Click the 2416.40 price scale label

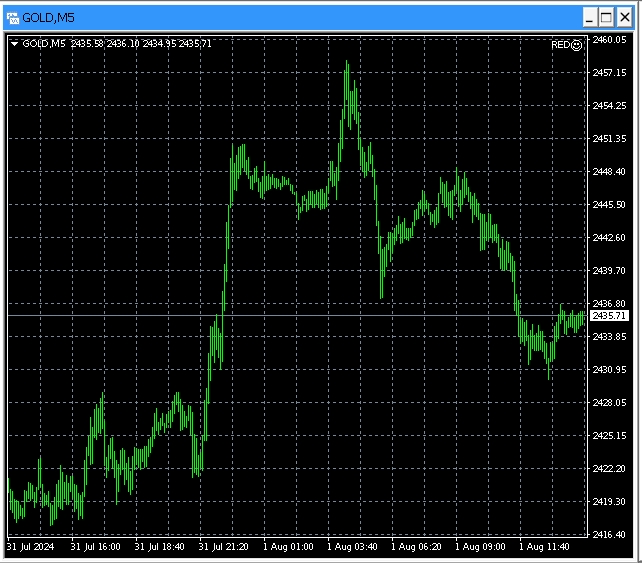609,535
